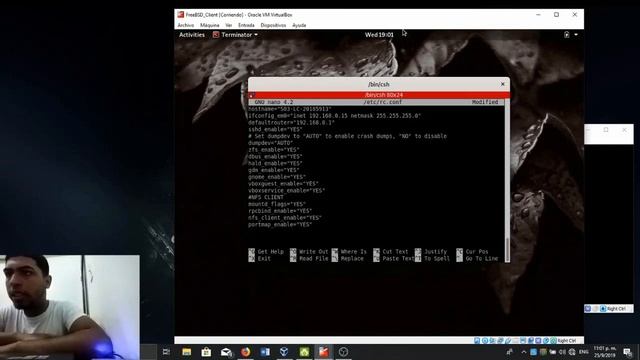Select the running red VM taskbar icon
Image resolution: width=640 pixels, height=360 pixels.
pos(324,351)
